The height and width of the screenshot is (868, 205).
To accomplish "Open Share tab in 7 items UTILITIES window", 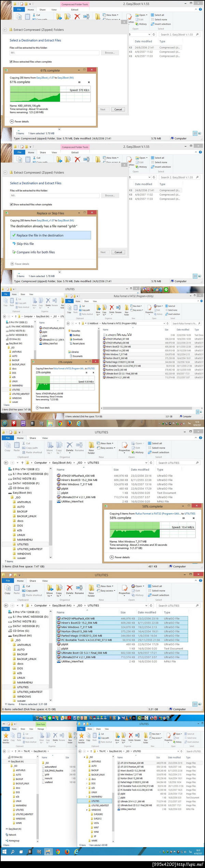I will [33, 438].
